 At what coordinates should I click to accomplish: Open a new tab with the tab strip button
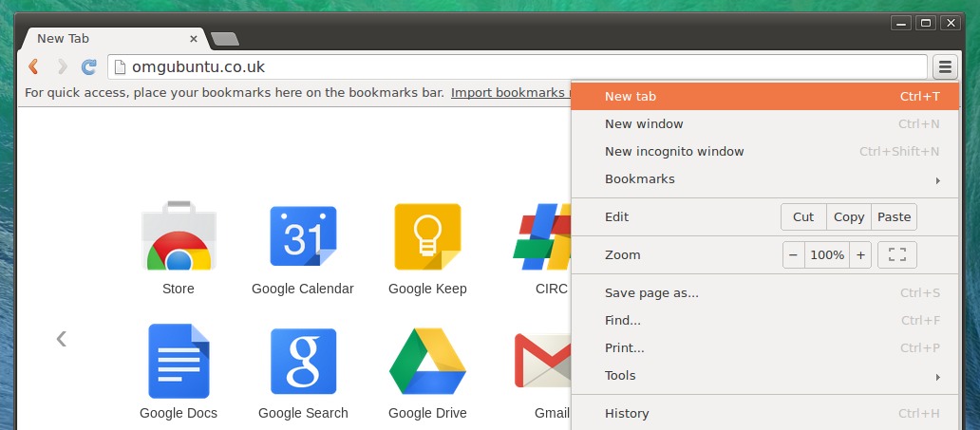(224, 39)
